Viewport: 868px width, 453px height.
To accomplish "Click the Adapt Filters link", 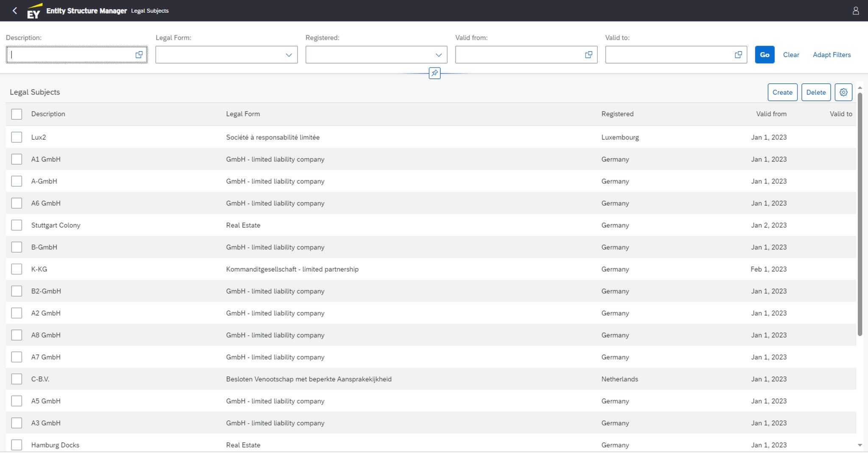I will click(x=831, y=55).
